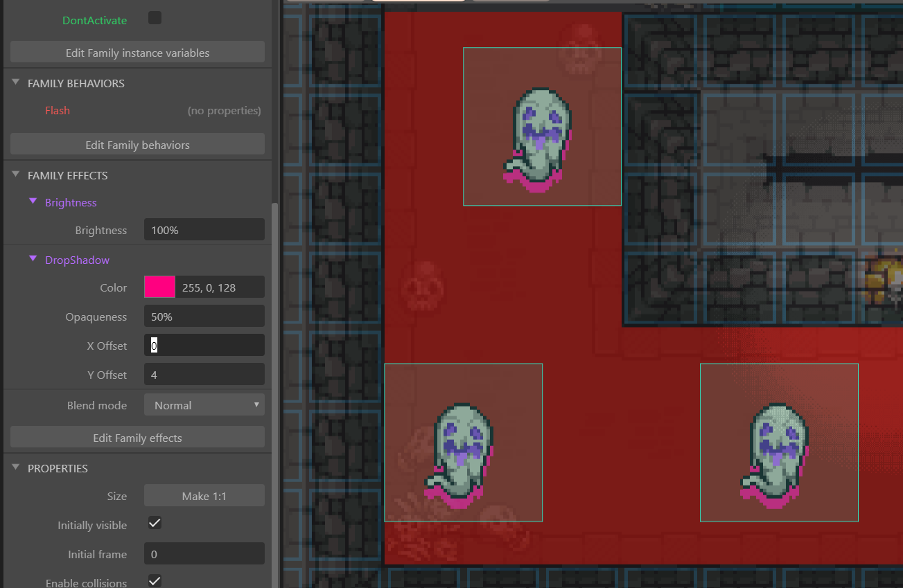Viewport: 903px width, 588px height.
Task: Collapse the Properties section
Action: 16,467
